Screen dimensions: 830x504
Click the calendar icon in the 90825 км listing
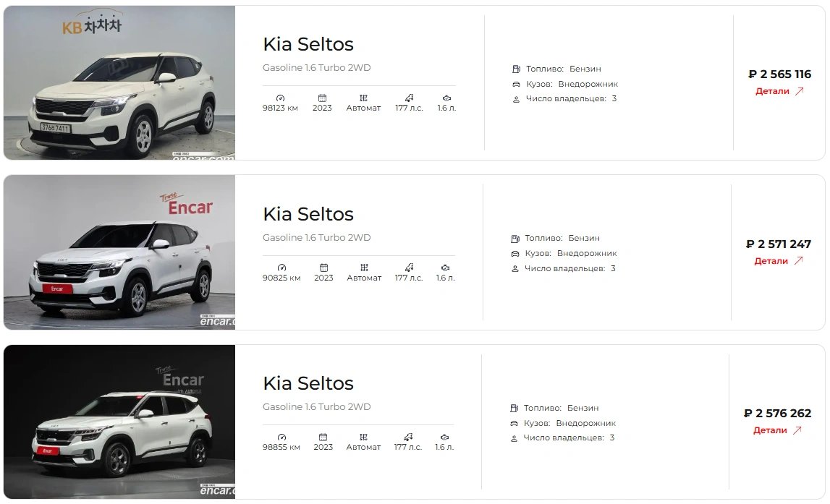(x=323, y=268)
